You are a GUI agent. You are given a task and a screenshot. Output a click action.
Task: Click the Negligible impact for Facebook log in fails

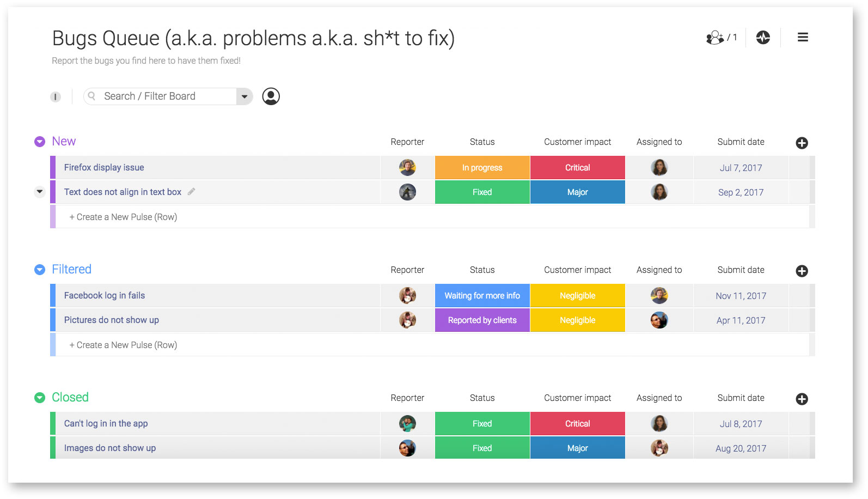pyautogui.click(x=577, y=296)
